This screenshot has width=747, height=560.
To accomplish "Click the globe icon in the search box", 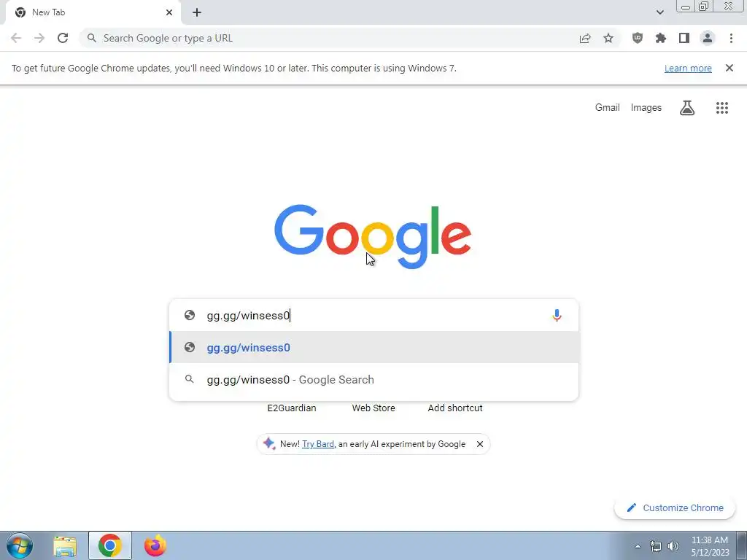I will click(x=190, y=315).
